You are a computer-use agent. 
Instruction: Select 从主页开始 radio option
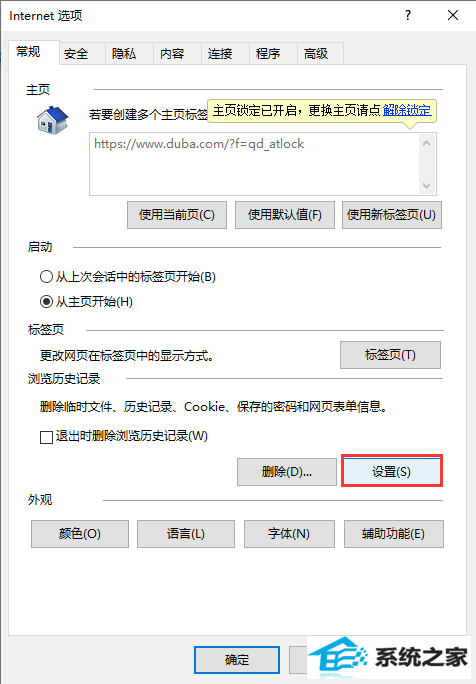pos(46,302)
